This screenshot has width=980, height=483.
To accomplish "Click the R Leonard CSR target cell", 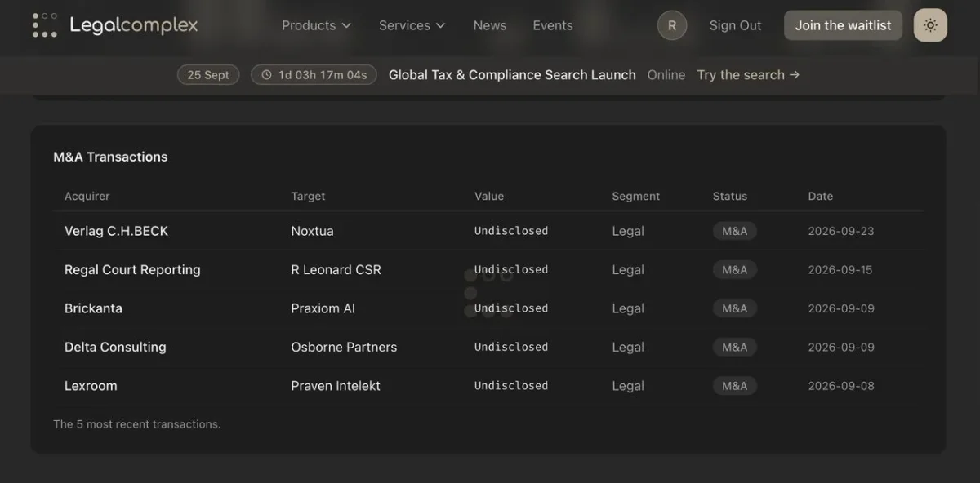I will 336,270.
